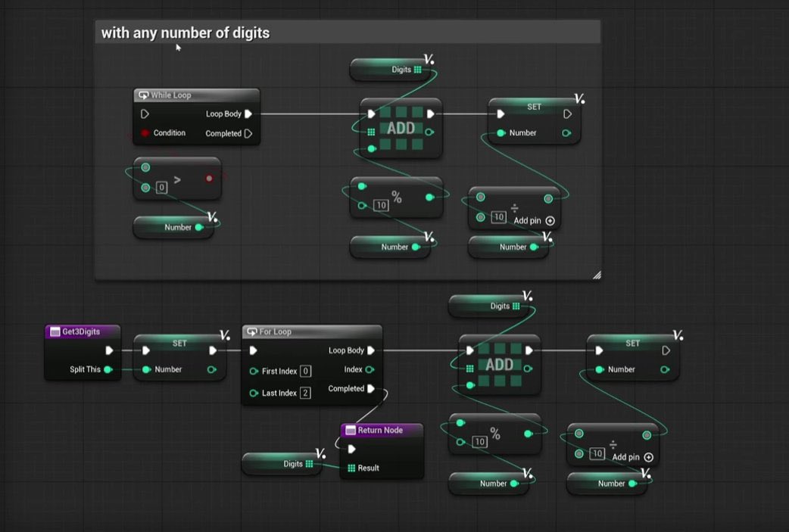Viewport: 789px width, 532px height.
Task: Select the Digits variable above the For Loop's ADD node
Action: 488,306
